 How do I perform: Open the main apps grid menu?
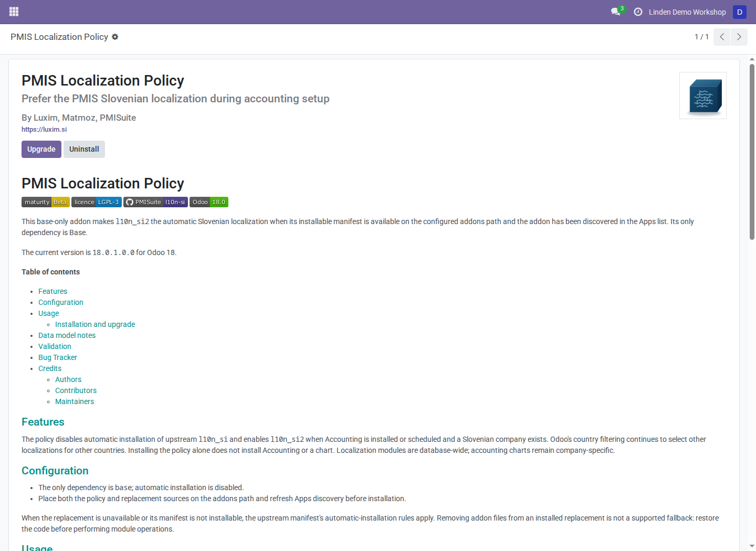[14, 12]
